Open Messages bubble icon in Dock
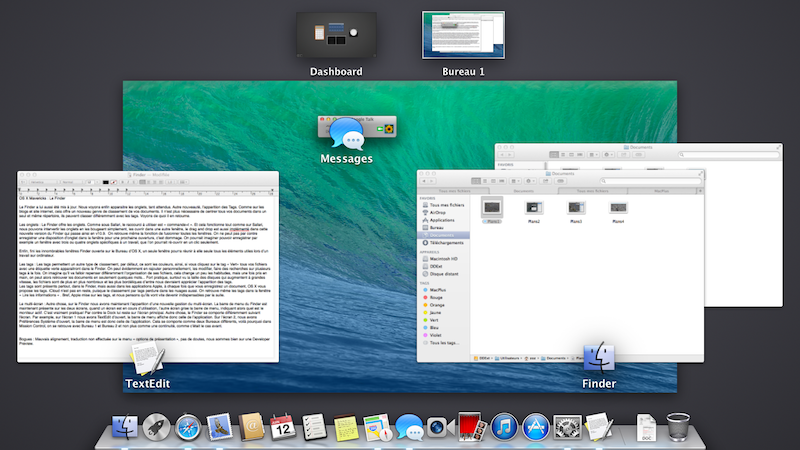The height and width of the screenshot is (450, 800). pyautogui.click(x=409, y=427)
